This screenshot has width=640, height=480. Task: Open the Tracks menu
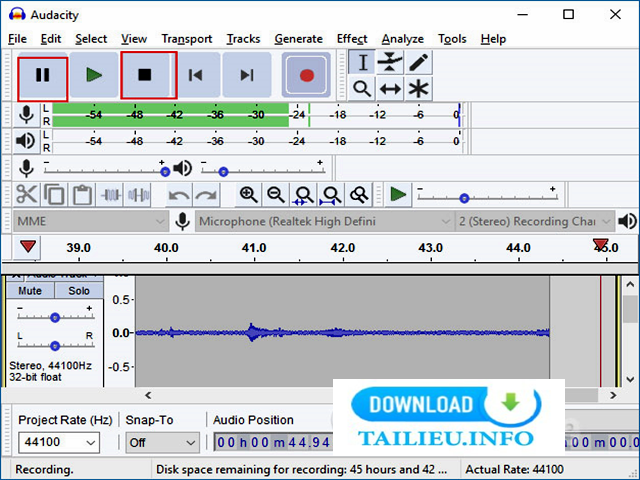243,39
